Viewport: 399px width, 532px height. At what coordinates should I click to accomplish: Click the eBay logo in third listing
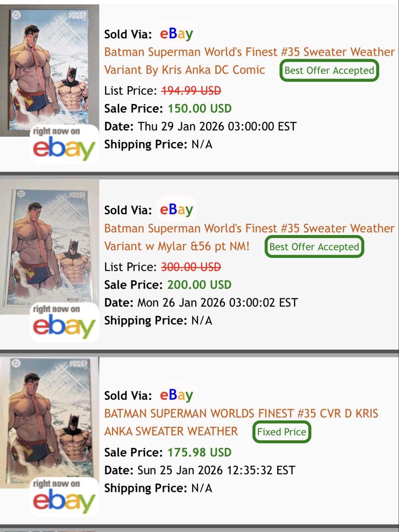[x=176, y=395]
